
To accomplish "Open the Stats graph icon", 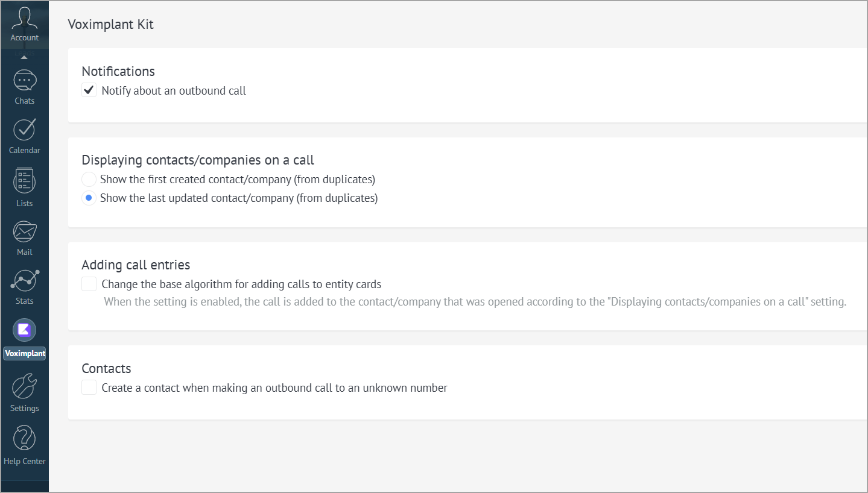I will (25, 281).
